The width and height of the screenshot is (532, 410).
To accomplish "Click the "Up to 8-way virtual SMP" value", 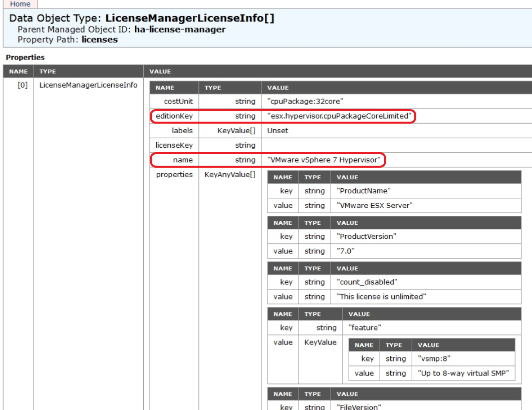I will click(x=463, y=373).
